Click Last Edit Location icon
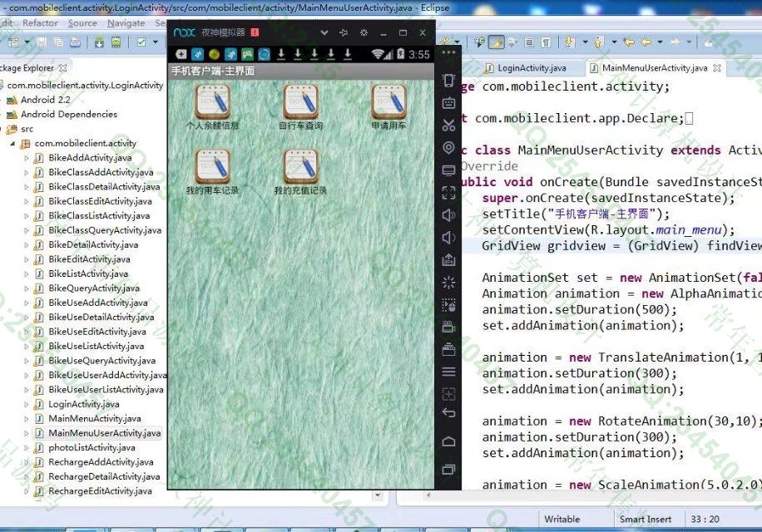Image resolution: width=762 pixels, height=532 pixels. 629,42
